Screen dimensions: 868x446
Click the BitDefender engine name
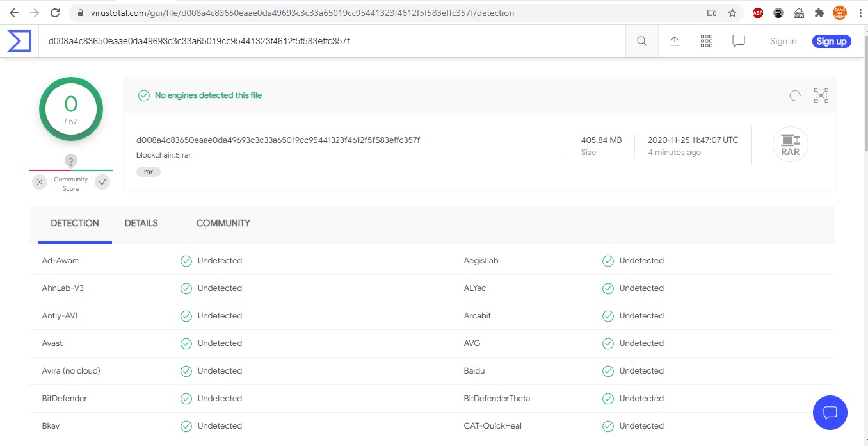[65, 399]
